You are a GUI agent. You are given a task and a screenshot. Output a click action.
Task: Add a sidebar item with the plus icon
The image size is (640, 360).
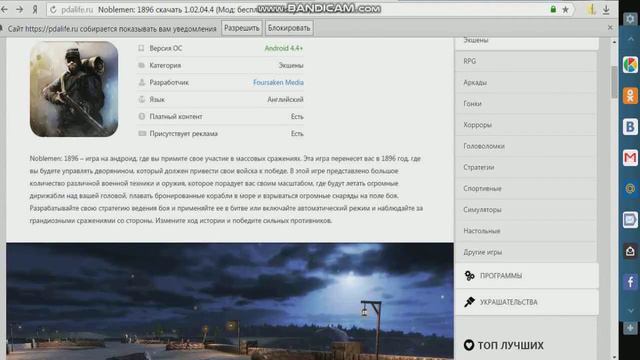pos(630,328)
